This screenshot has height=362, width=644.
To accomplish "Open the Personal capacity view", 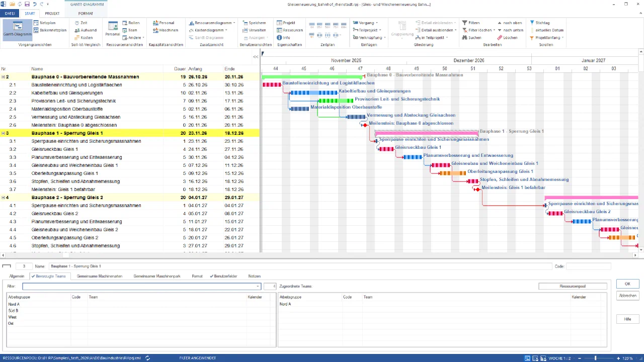I will (x=163, y=23).
